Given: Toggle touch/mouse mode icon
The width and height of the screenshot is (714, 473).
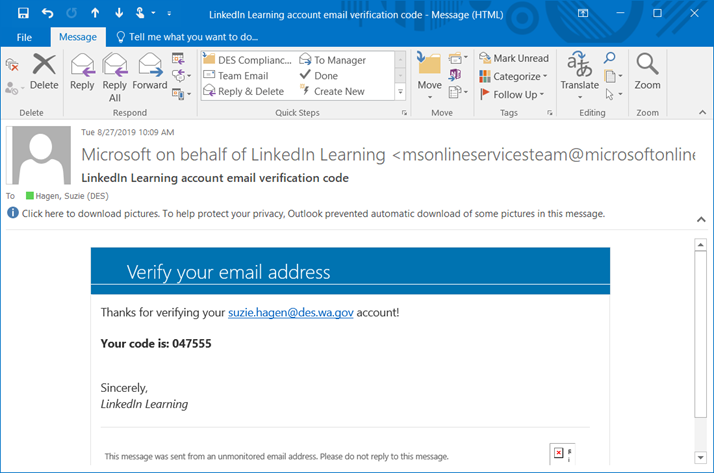Looking at the screenshot, I should coord(141,13).
